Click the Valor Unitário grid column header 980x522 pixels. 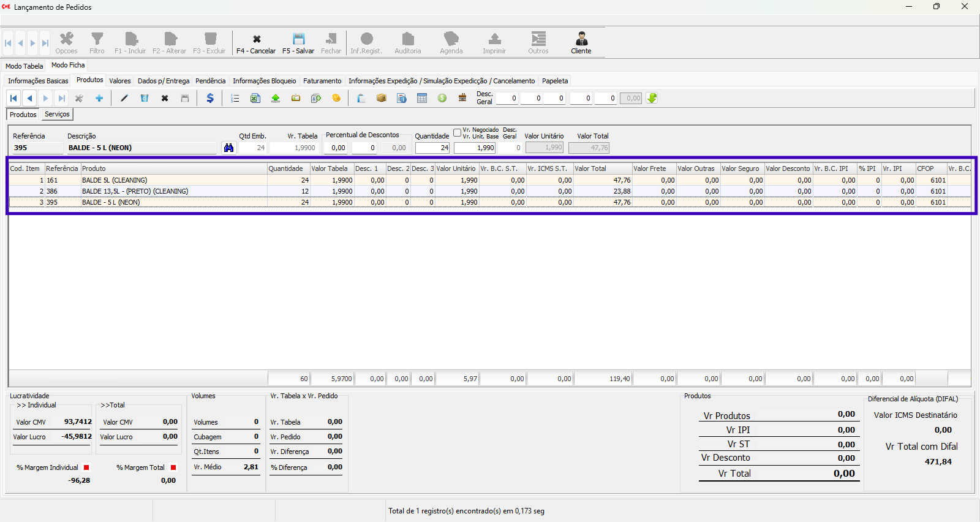click(x=456, y=168)
